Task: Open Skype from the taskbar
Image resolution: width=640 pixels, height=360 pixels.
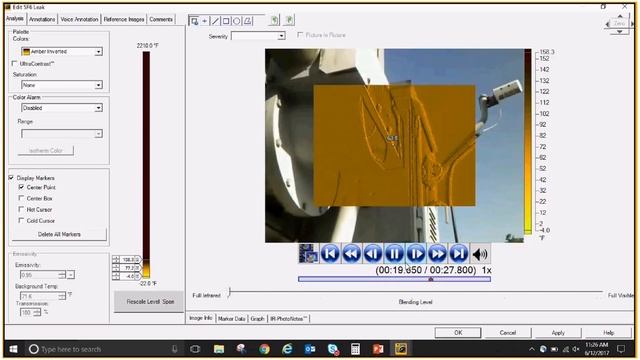Action: [333, 349]
